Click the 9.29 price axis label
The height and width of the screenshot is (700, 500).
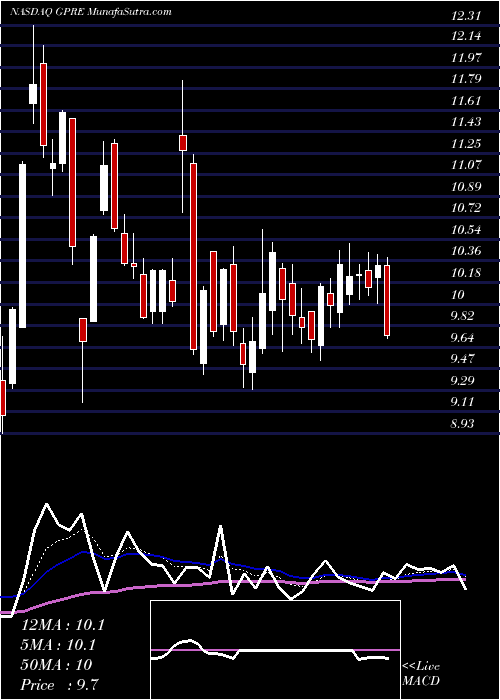pos(462,380)
